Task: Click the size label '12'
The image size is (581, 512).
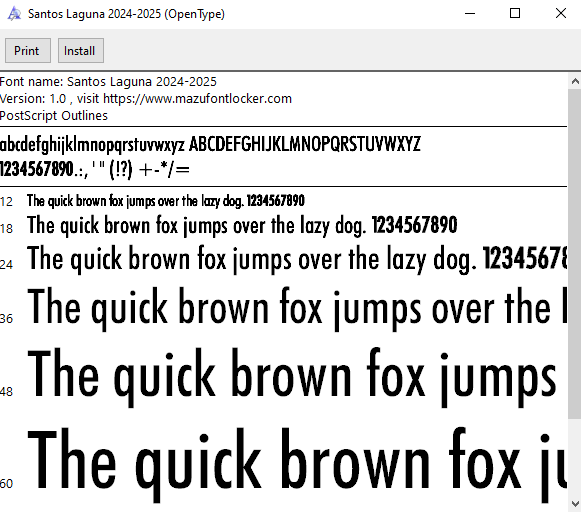Action: click(6, 202)
